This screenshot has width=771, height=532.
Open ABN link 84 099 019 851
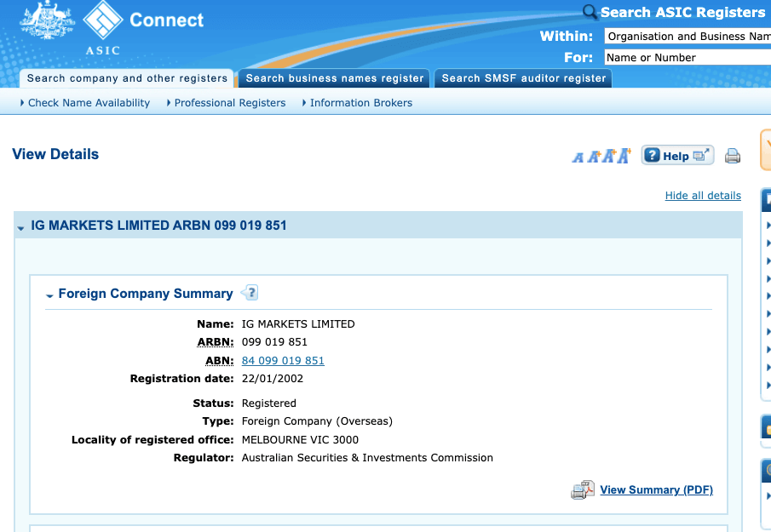pyautogui.click(x=283, y=361)
